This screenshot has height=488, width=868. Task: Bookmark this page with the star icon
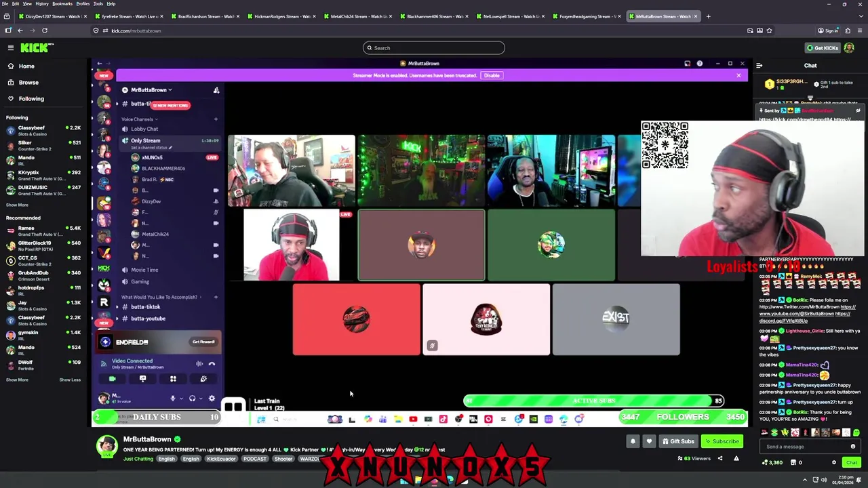pyautogui.click(x=769, y=30)
